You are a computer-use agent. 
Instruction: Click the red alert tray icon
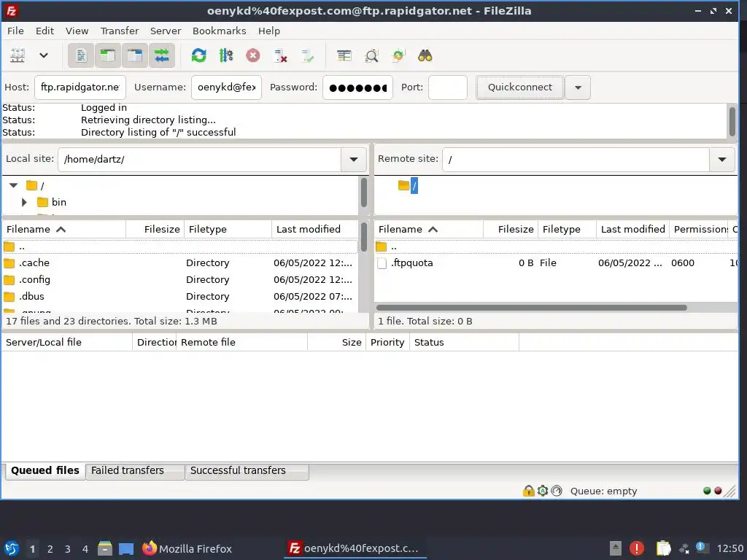pos(636,548)
